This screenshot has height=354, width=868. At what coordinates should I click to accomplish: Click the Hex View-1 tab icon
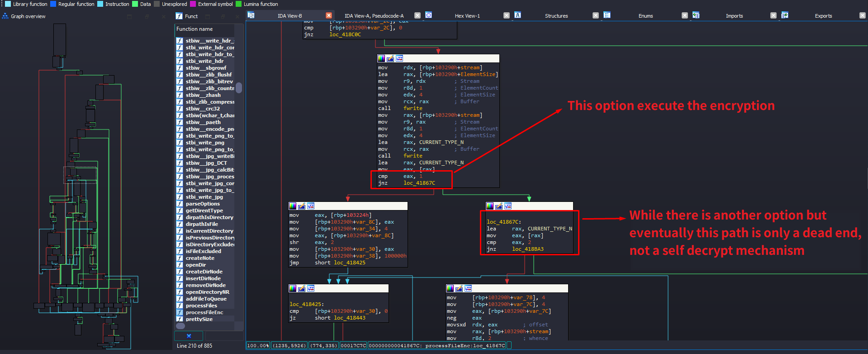[x=428, y=15]
